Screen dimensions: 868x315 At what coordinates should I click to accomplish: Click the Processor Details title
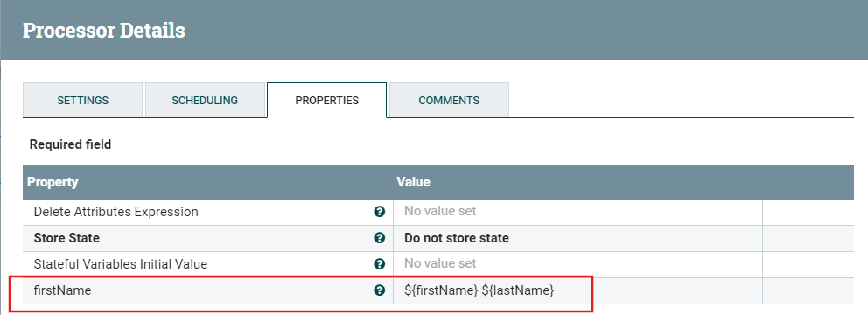[103, 31]
